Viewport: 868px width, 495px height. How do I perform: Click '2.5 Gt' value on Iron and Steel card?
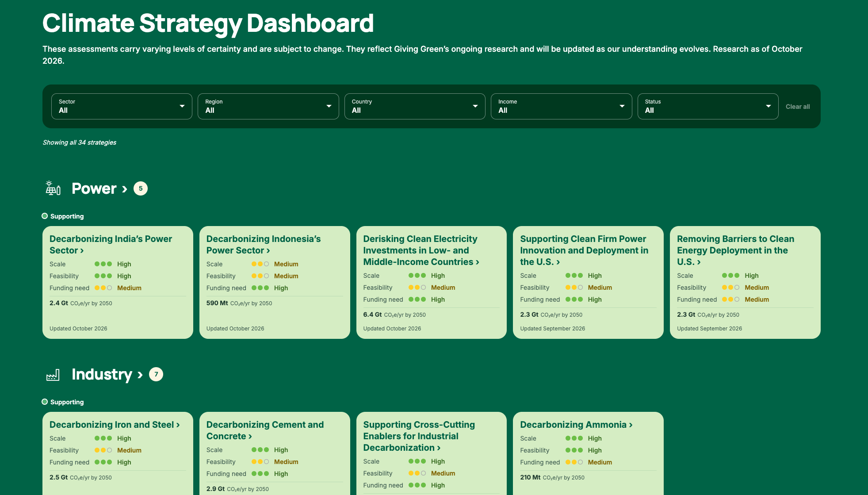click(58, 477)
